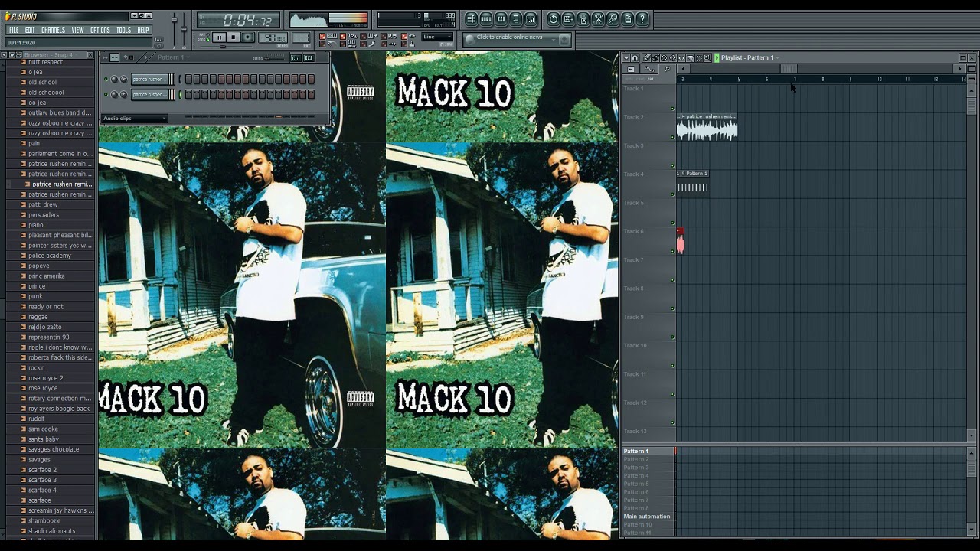The height and width of the screenshot is (551, 980).
Task: Open the step sequencer graph editor
Action: [296, 58]
